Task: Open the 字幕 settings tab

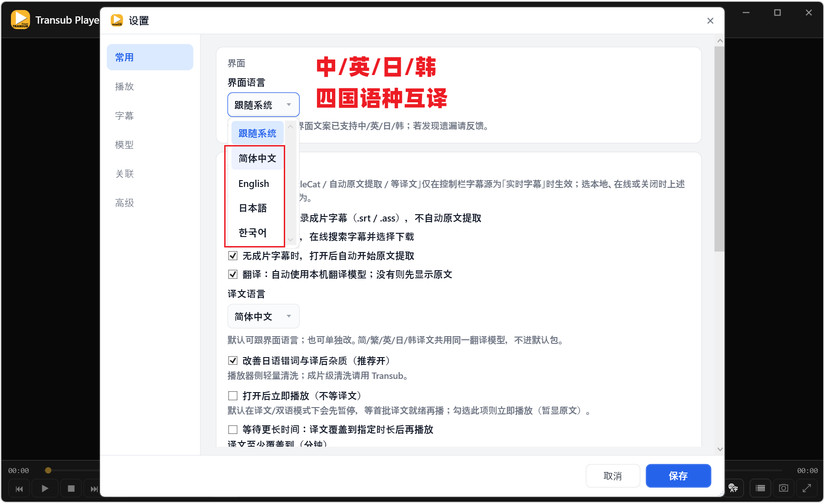Action: coord(150,116)
